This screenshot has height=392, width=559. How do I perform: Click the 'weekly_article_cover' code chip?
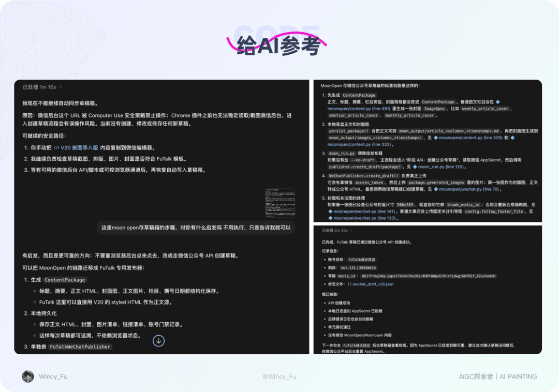pos(485,109)
